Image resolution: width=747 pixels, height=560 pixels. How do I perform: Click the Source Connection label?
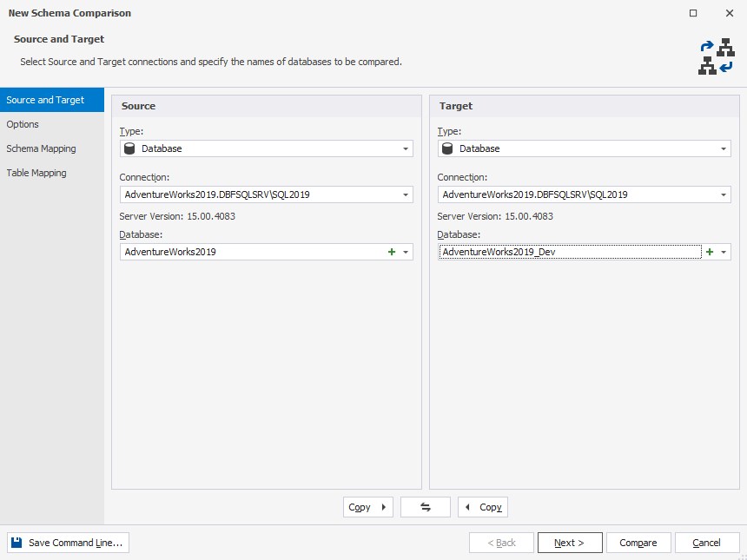pos(144,177)
